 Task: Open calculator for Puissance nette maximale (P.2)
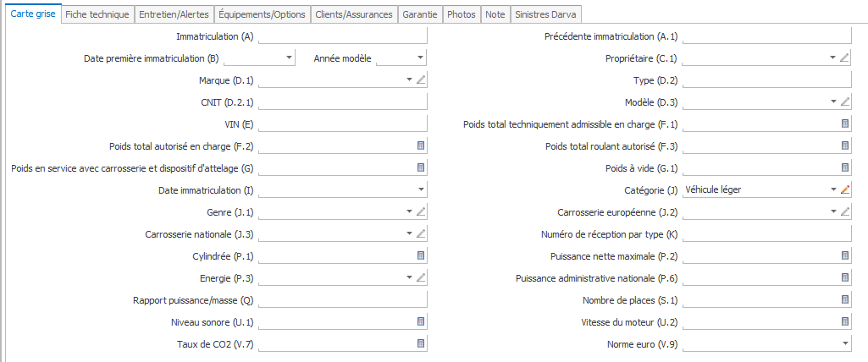click(843, 255)
